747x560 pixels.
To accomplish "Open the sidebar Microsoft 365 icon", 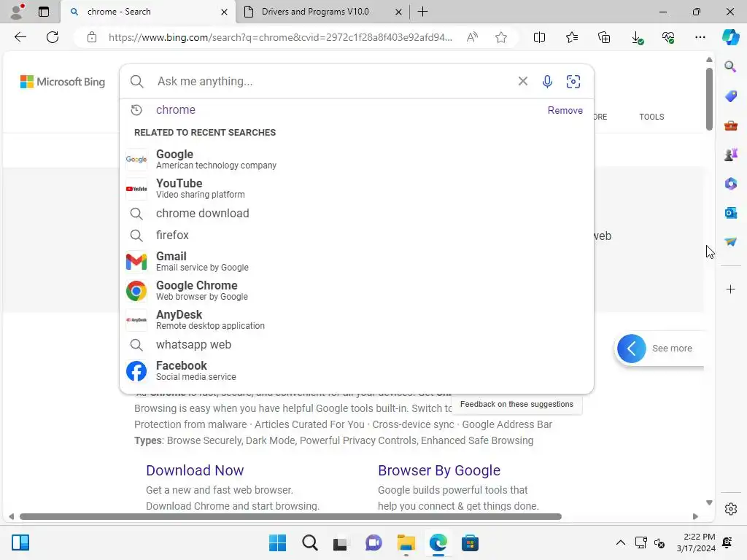I will (x=730, y=183).
